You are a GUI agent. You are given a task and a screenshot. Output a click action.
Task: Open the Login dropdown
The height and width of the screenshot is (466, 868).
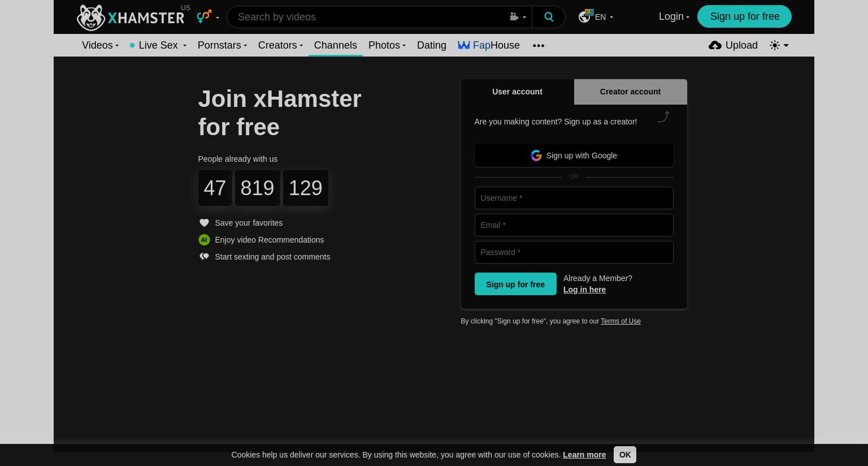point(674,16)
